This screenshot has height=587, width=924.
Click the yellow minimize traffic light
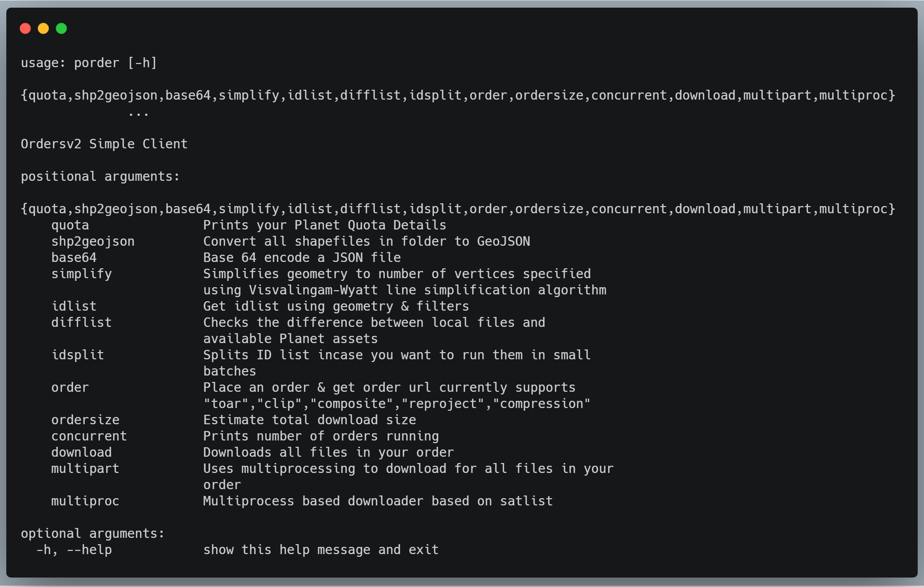tap(44, 28)
